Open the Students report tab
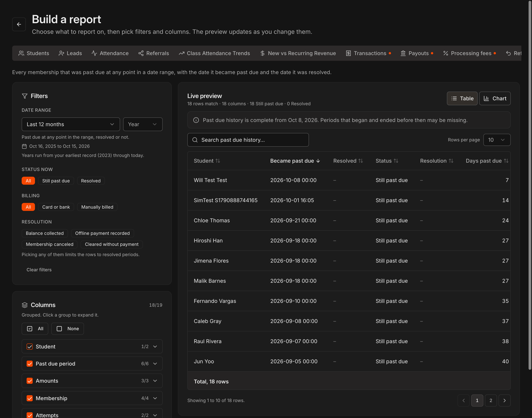The width and height of the screenshot is (532, 418). click(34, 53)
